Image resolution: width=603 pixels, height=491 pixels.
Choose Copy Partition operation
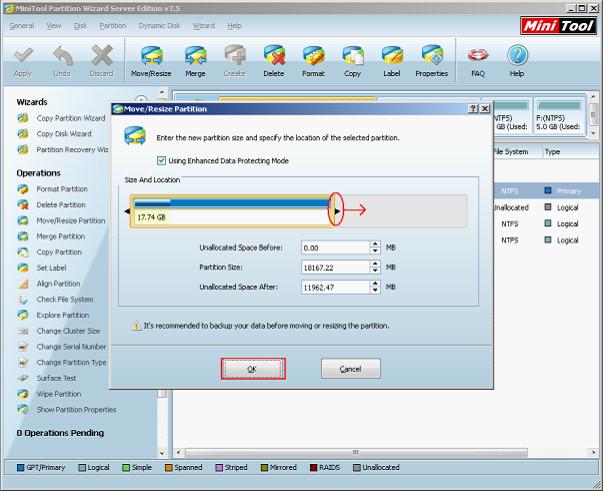pyautogui.click(x=50, y=252)
